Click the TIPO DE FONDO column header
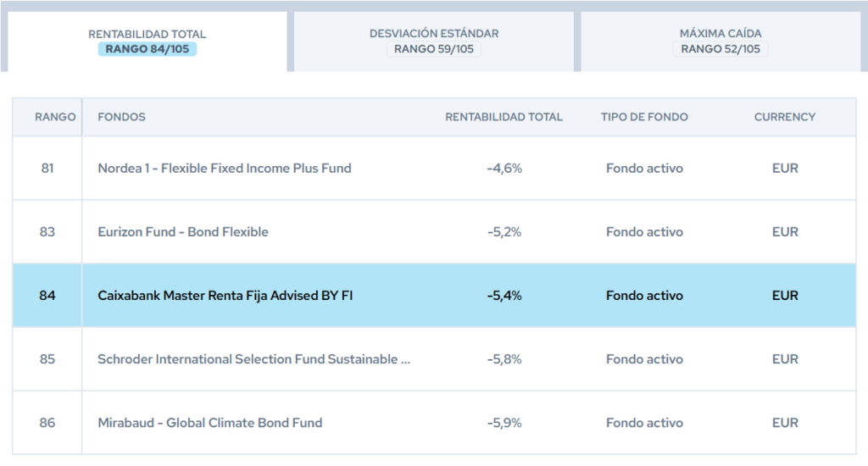 point(644,117)
